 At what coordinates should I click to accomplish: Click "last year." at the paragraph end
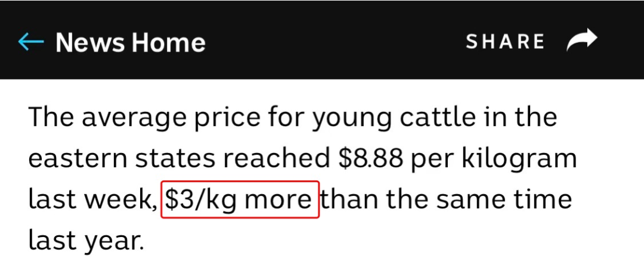[86, 241]
